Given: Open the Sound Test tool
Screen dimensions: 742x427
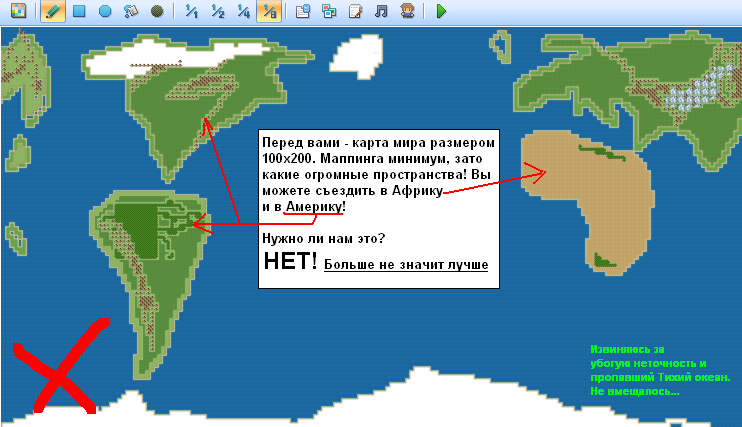Looking at the screenshot, I should (382, 12).
